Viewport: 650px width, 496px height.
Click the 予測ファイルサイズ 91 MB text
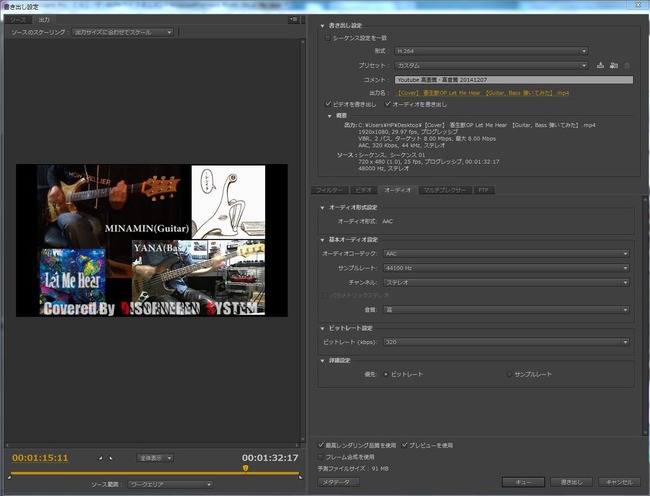[x=353, y=469]
